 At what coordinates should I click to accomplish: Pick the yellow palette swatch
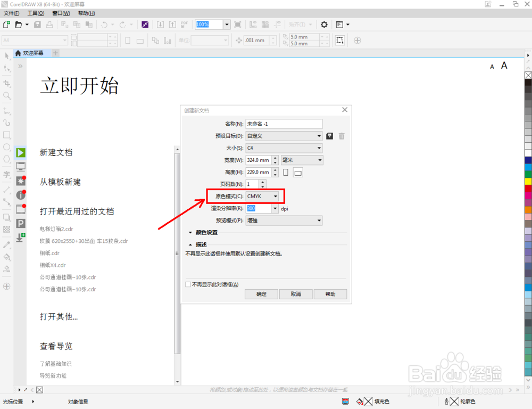pos(528,181)
